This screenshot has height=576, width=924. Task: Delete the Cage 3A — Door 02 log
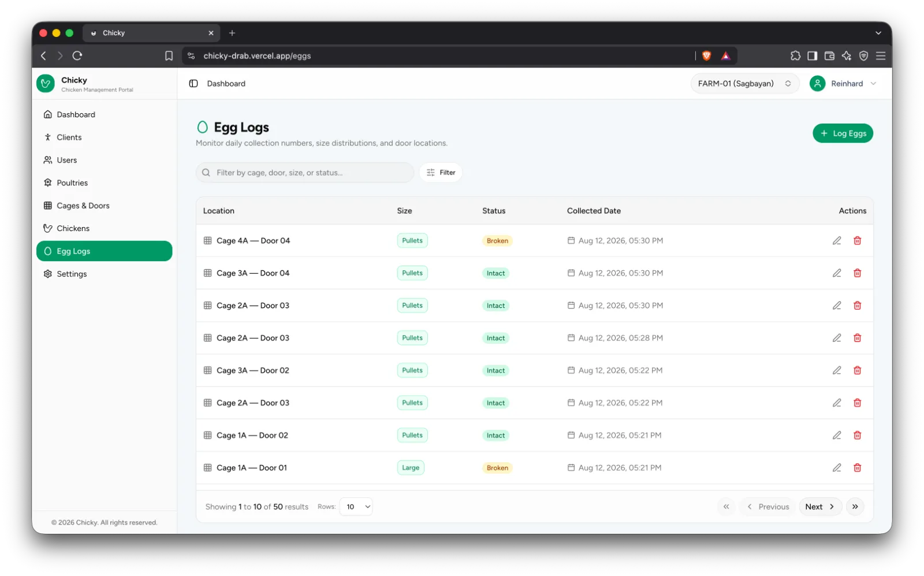coord(858,370)
